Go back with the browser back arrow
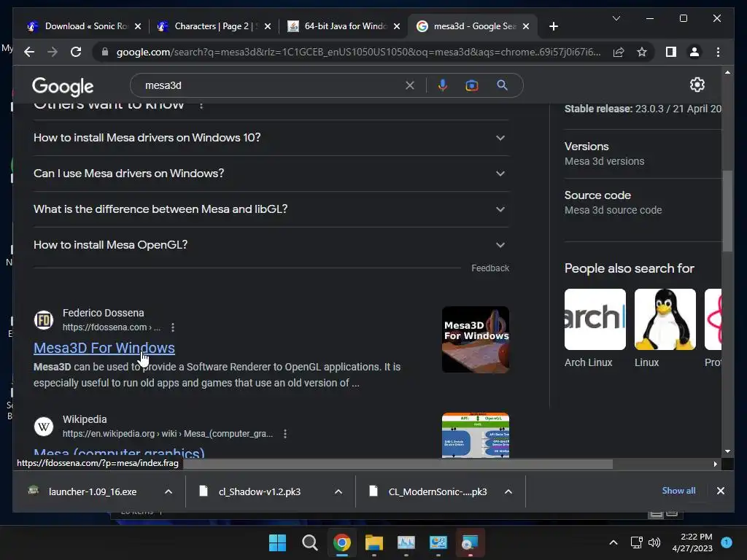Image resolution: width=747 pixels, height=560 pixels. pos(29,52)
